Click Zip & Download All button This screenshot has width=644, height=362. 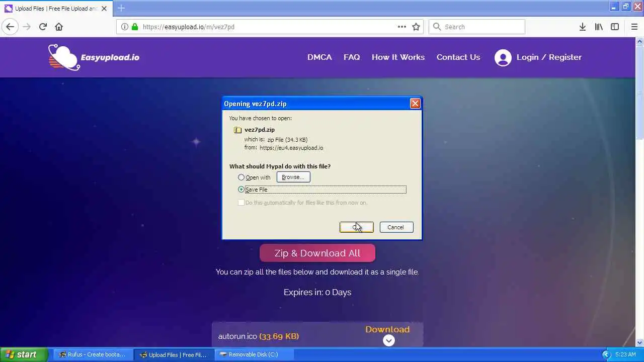point(317,253)
